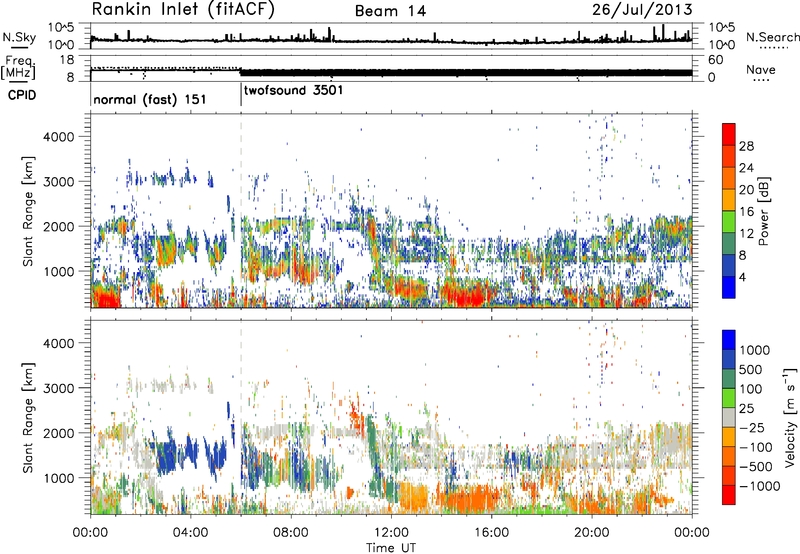Click the '4000' tick of the power panel
The width and height of the screenshot is (800, 554).
click(58, 137)
